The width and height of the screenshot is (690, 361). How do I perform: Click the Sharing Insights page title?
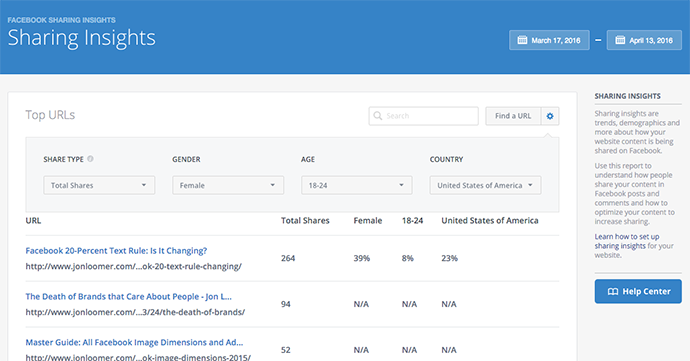[82, 38]
